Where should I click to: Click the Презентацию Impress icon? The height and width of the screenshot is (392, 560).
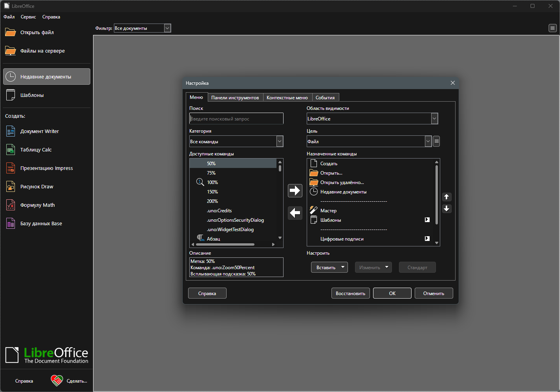click(11, 168)
